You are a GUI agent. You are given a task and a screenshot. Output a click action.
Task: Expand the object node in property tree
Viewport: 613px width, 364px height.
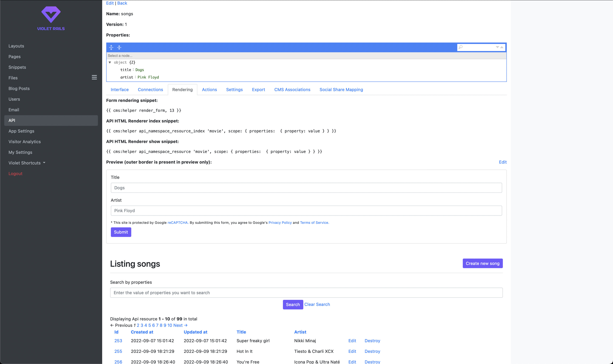(x=110, y=62)
